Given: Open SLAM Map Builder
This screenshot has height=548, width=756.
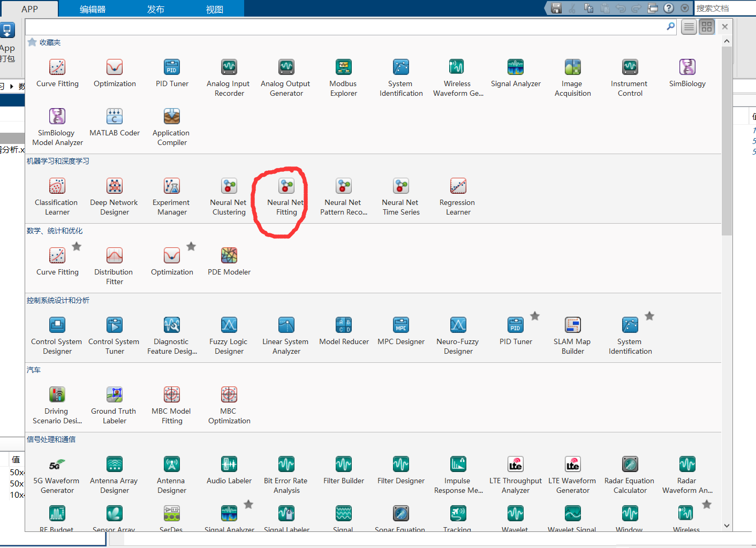Looking at the screenshot, I should [572, 336].
